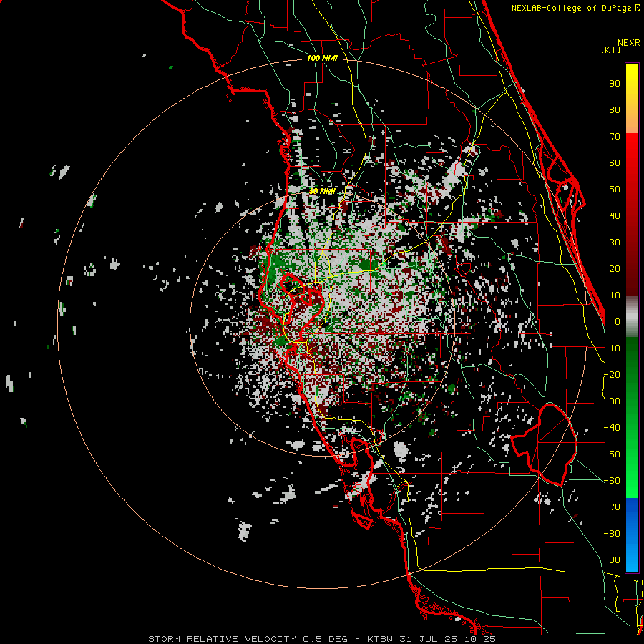Click the 90 value on the velocity scale

pyautogui.click(x=615, y=84)
